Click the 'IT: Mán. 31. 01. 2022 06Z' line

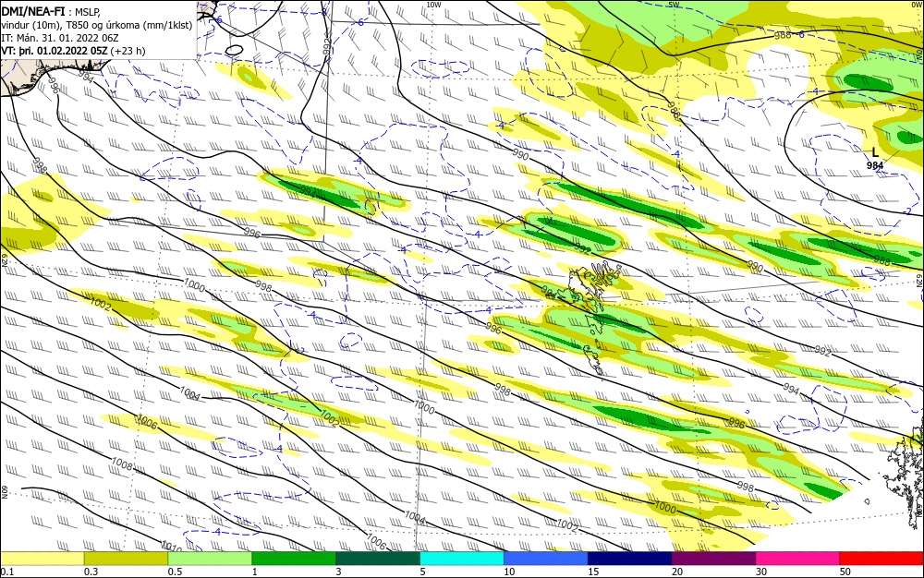click(60, 38)
